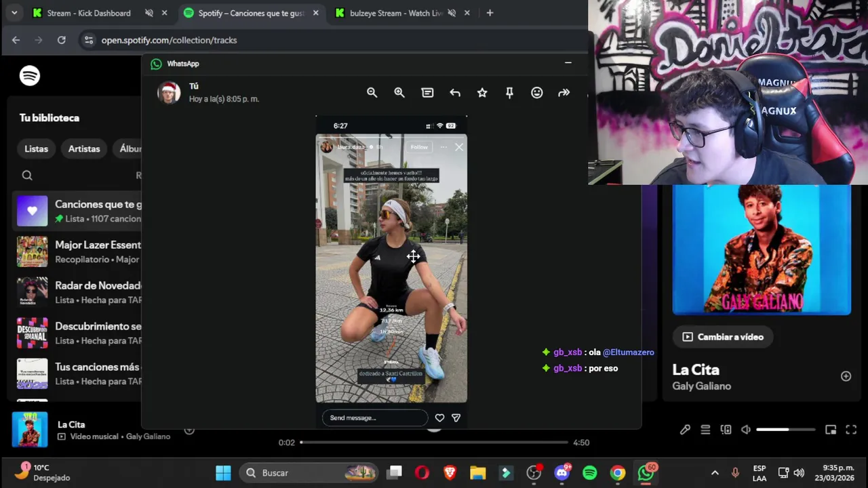
Task: Click Galy Galiano cover art in side panel
Action: point(762,250)
